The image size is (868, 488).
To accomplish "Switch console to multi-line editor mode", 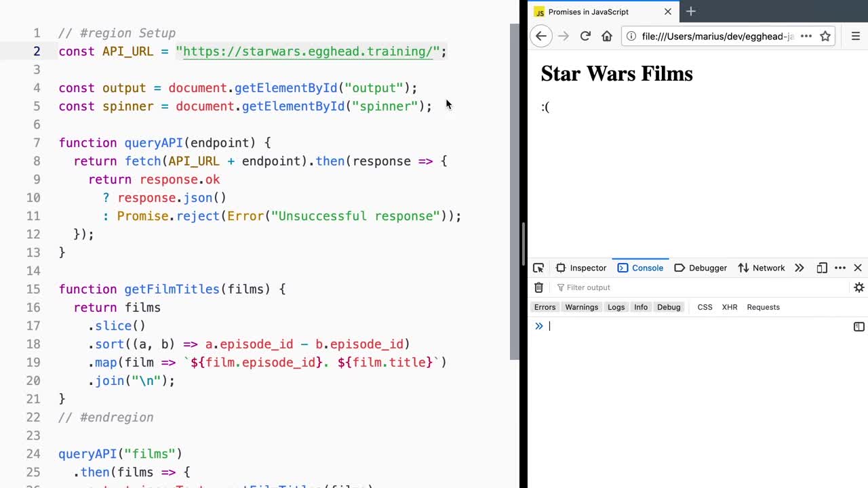I will pyautogui.click(x=859, y=327).
